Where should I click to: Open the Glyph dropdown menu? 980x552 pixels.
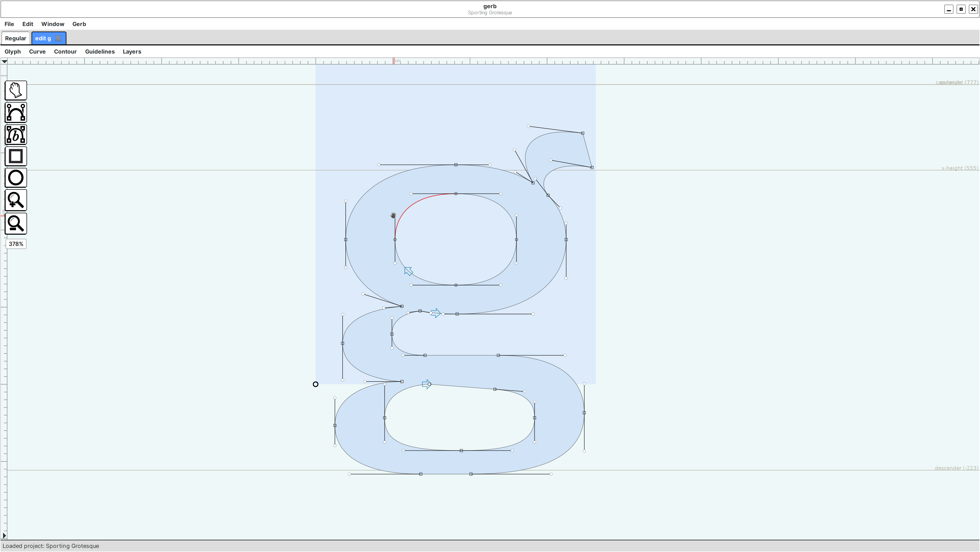coord(12,52)
